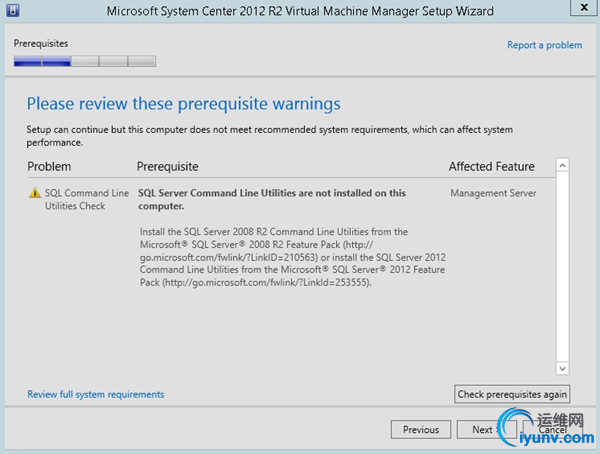Click the scroll down arrow of warnings list

coord(562,368)
